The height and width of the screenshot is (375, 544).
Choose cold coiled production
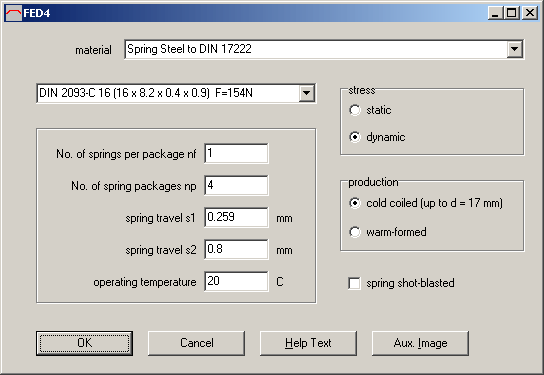click(355, 203)
